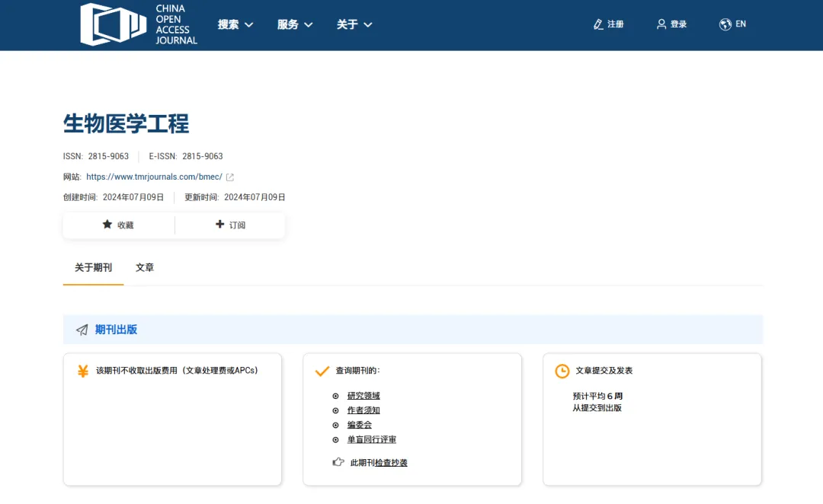This screenshot has width=823, height=504.
Task: Click the clock icon beside 文章提交及发表
Action: pyautogui.click(x=562, y=372)
